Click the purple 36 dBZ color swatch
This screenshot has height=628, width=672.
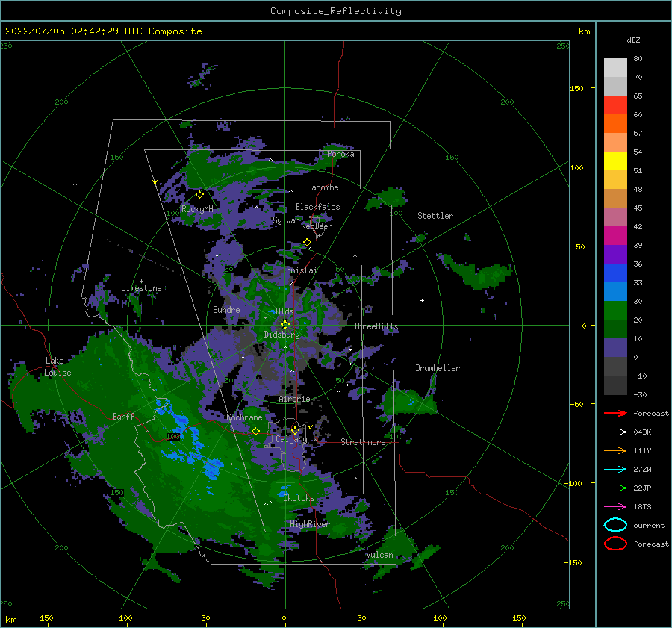[x=615, y=254]
